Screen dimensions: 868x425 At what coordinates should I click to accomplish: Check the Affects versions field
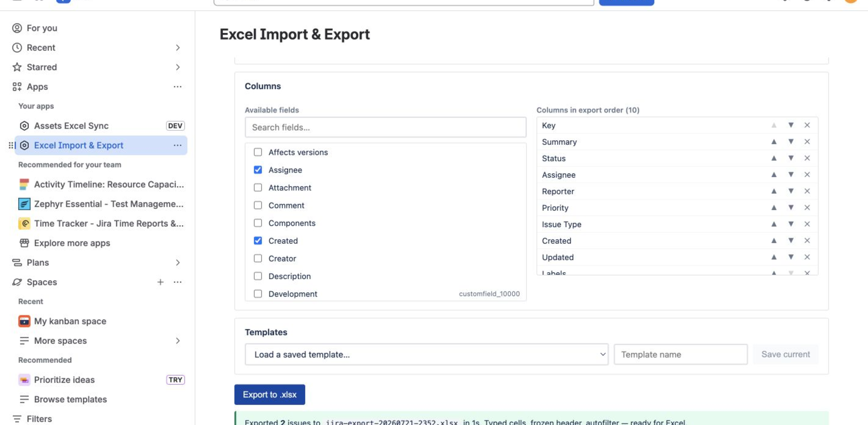click(x=258, y=152)
